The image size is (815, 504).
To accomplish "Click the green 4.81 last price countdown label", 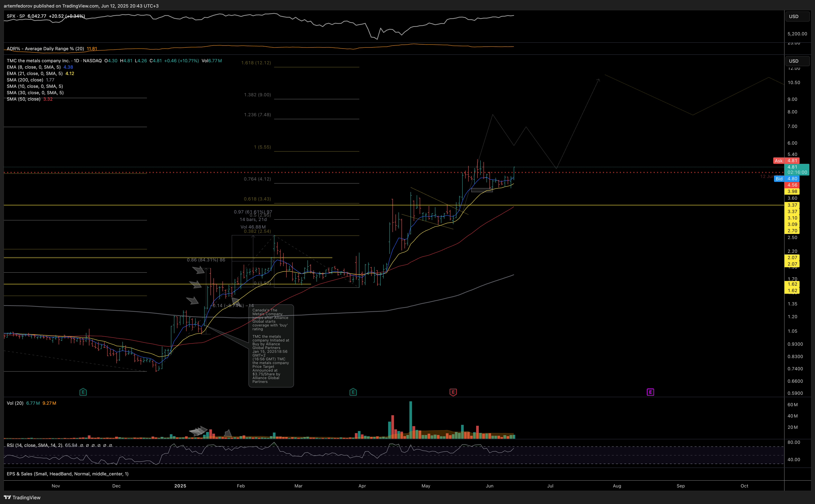I will coord(797,169).
